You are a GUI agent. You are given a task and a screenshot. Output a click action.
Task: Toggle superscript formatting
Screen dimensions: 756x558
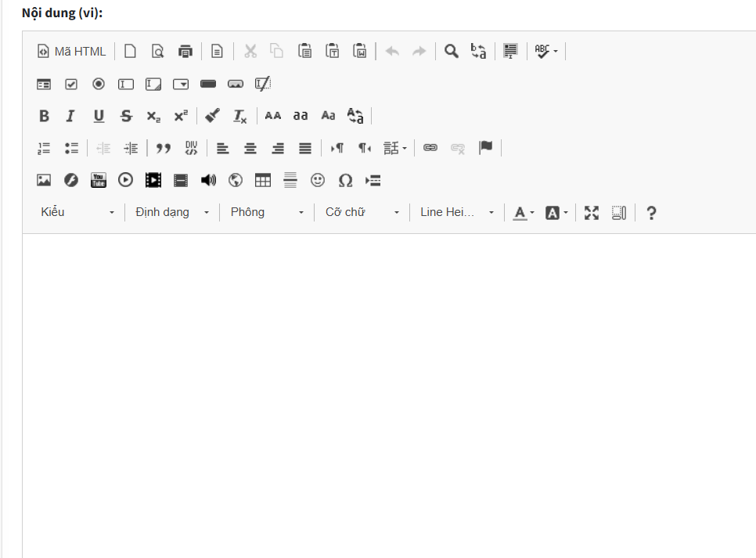181,116
